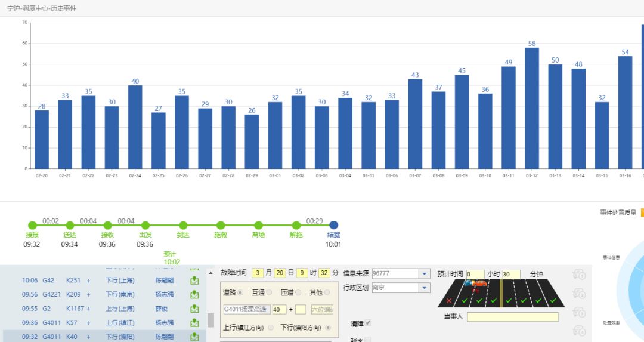Click the 当事人 input field
This screenshot has width=644, height=342.
tap(512, 317)
